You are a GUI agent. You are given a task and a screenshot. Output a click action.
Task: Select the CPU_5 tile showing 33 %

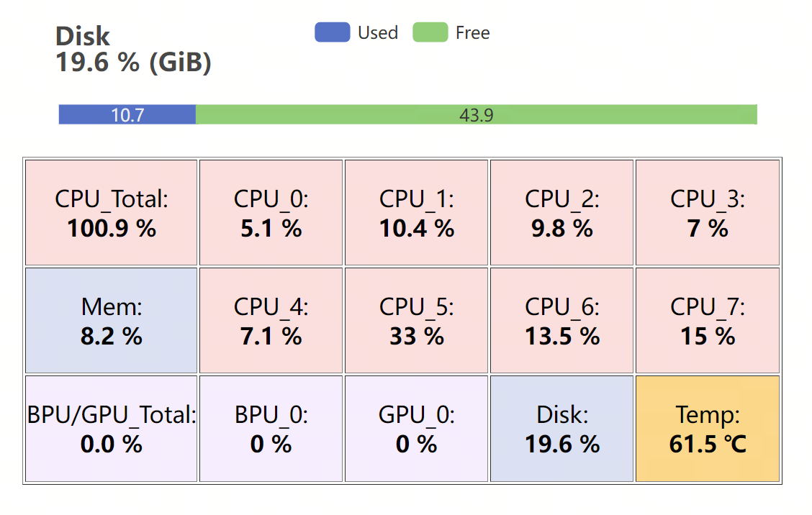pos(416,320)
